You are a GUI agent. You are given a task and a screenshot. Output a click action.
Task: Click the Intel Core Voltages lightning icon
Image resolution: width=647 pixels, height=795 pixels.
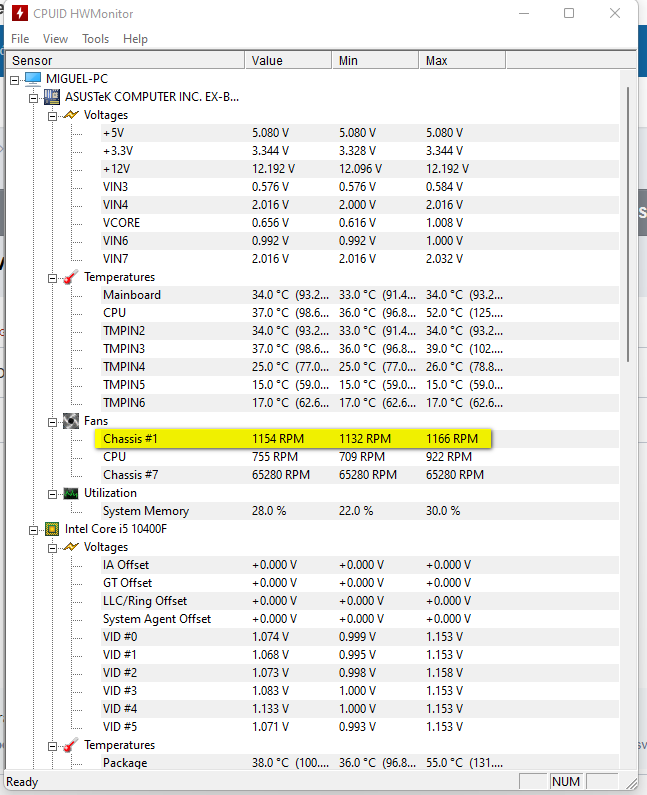click(71, 547)
